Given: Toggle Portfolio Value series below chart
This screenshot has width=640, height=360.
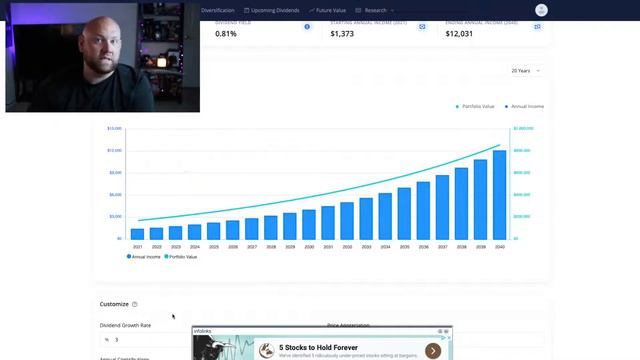Looking at the screenshot, I should click(180, 257).
